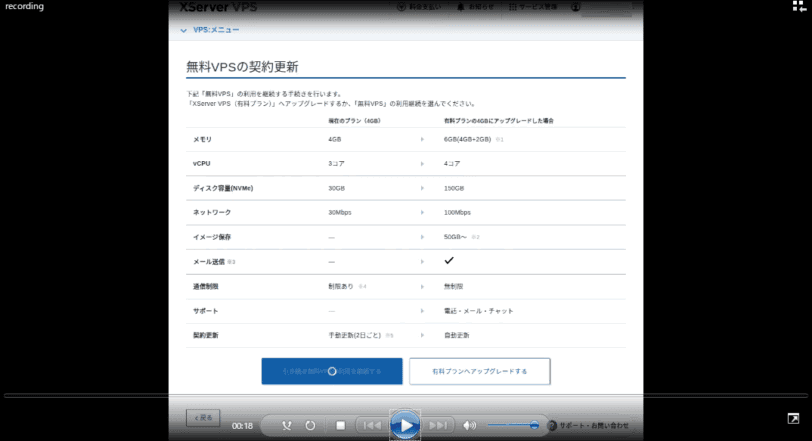Viewport: 812px width, 441px height.
Task: Skip to the next track
Action: click(438, 425)
